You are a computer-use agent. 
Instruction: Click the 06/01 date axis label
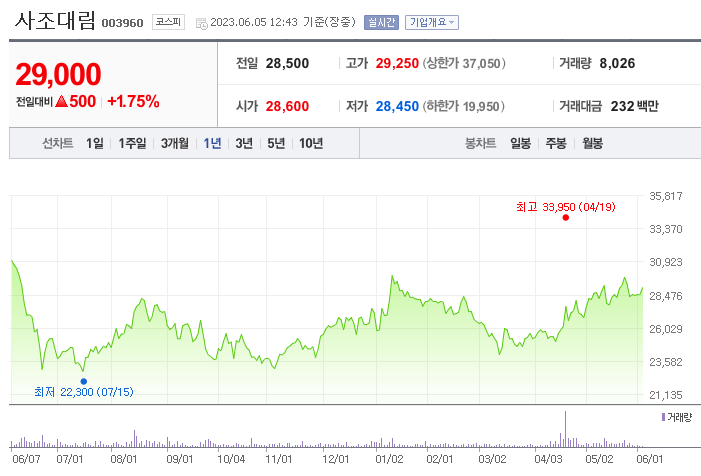(x=649, y=459)
